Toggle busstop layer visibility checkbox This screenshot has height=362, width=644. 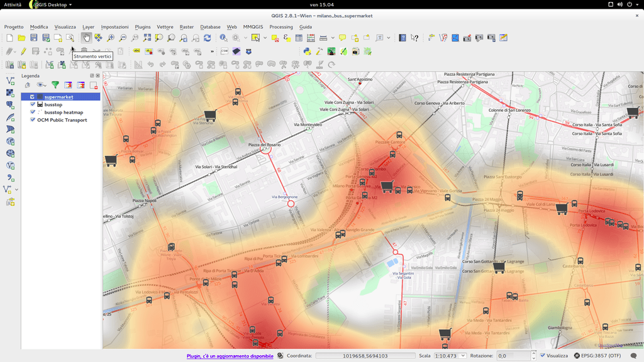(33, 104)
